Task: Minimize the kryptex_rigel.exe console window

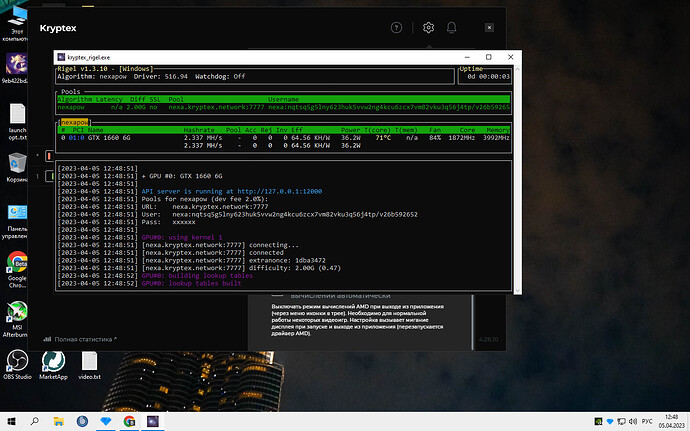Action: pyautogui.click(x=467, y=57)
